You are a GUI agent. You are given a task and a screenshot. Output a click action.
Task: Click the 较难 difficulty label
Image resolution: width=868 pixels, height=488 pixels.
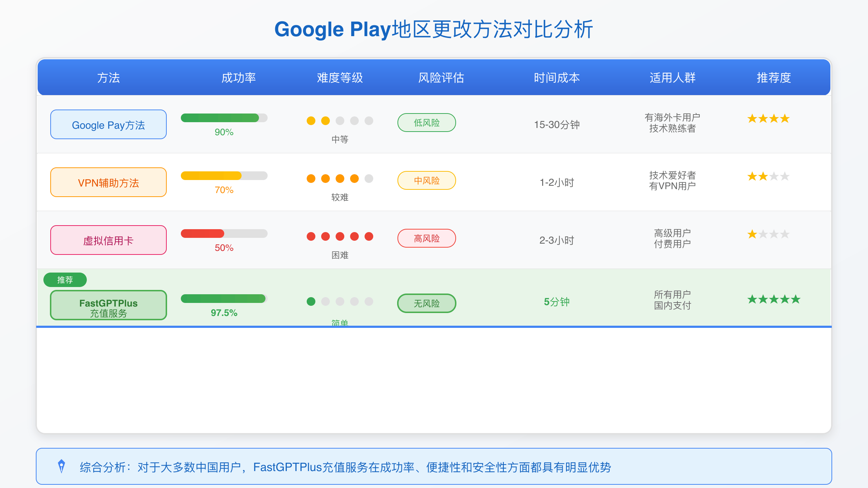(340, 197)
